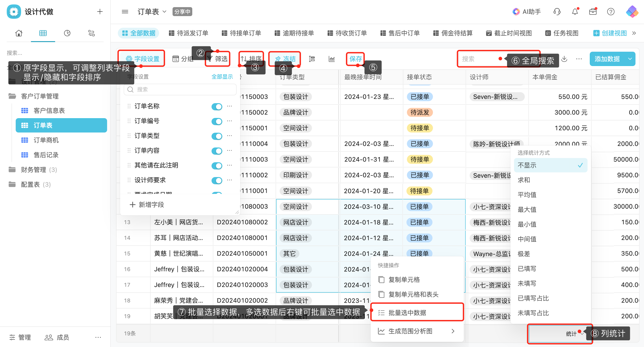The width and height of the screenshot is (644, 347).
Task: Click the 添加数据 button
Action: click(x=607, y=59)
